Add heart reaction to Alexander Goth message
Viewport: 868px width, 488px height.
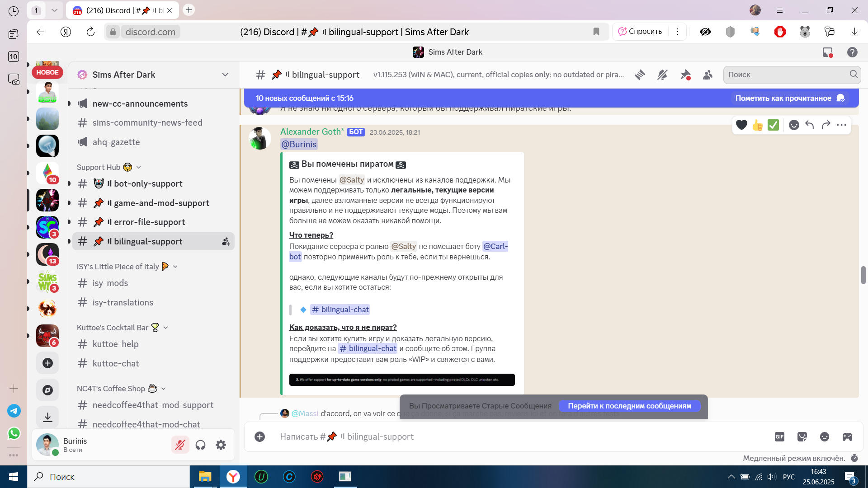[741, 125]
